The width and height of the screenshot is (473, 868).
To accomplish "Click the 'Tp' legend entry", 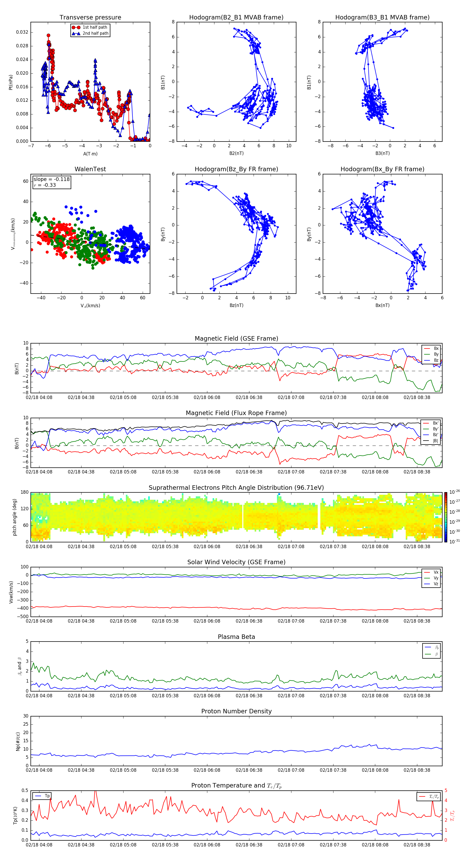I will [x=42, y=796].
